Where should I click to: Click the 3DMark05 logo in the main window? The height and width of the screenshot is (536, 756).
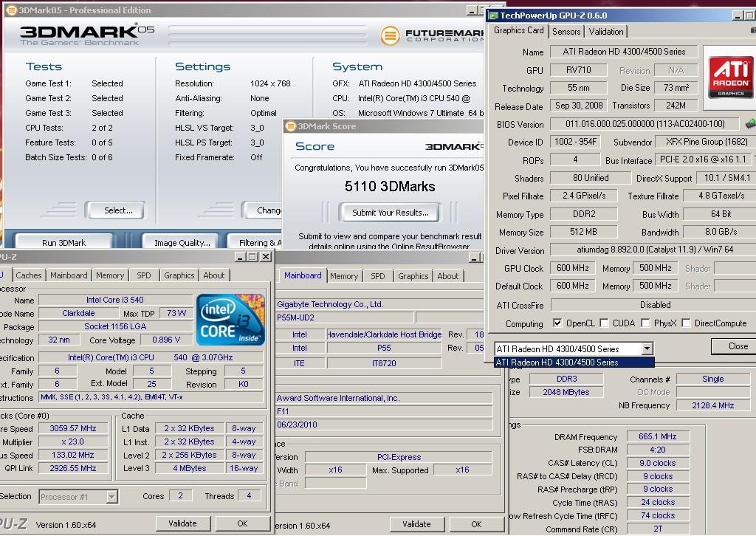tap(87, 34)
